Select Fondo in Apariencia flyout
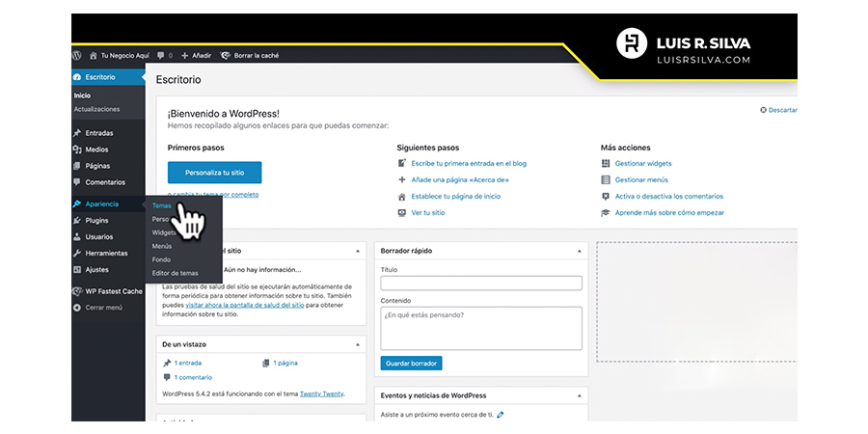Screen dimensions: 868x434 pyautogui.click(x=161, y=259)
